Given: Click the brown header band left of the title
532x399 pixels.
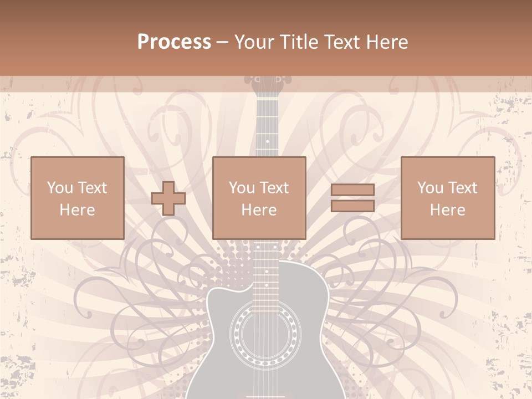Looking at the screenshot, I should pos(66,42).
